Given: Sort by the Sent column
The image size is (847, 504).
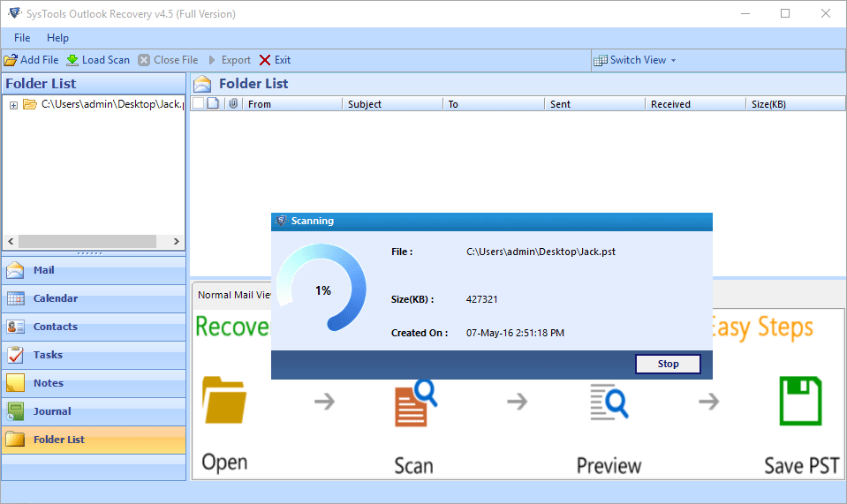Looking at the screenshot, I should pyautogui.click(x=594, y=104).
